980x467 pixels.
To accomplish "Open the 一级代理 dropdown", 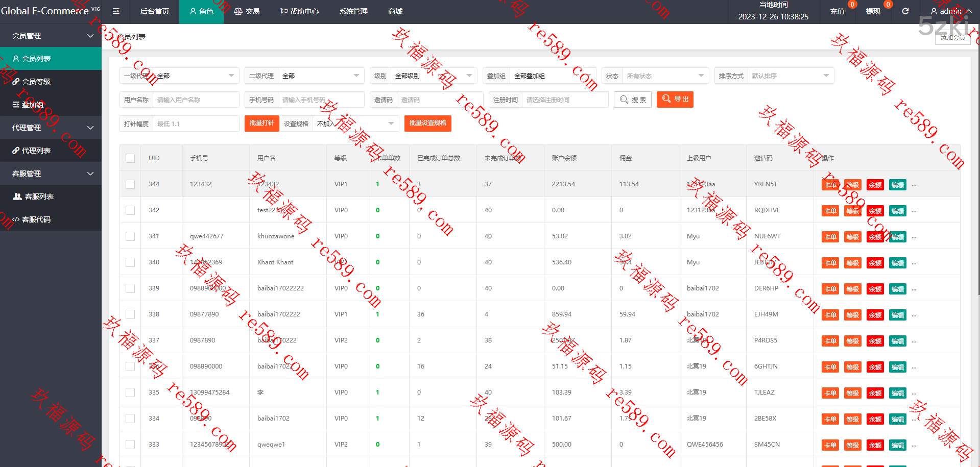I will (x=195, y=76).
